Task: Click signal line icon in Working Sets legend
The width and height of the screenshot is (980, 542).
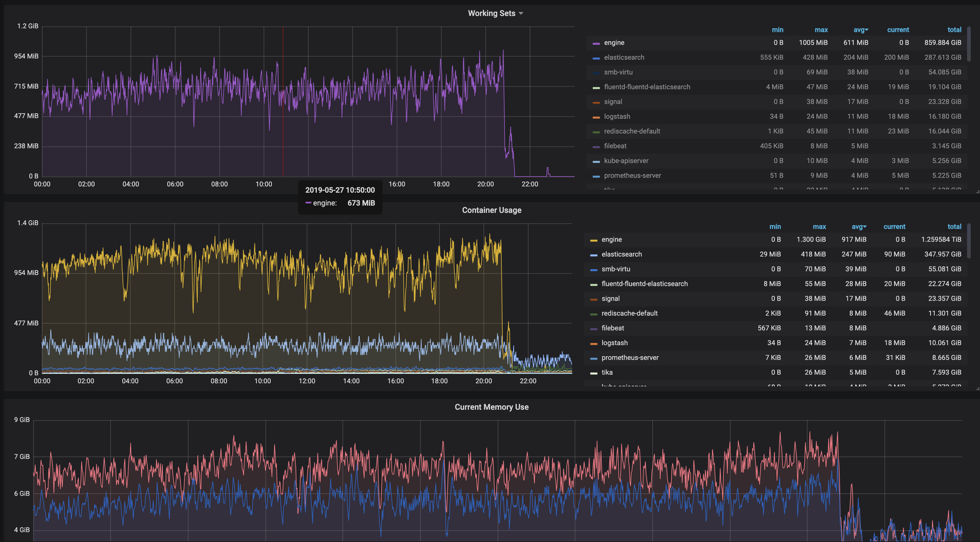Action: click(x=596, y=103)
